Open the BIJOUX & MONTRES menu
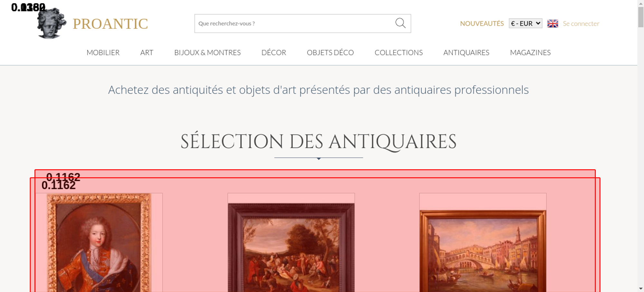This screenshot has height=292, width=644. point(207,52)
